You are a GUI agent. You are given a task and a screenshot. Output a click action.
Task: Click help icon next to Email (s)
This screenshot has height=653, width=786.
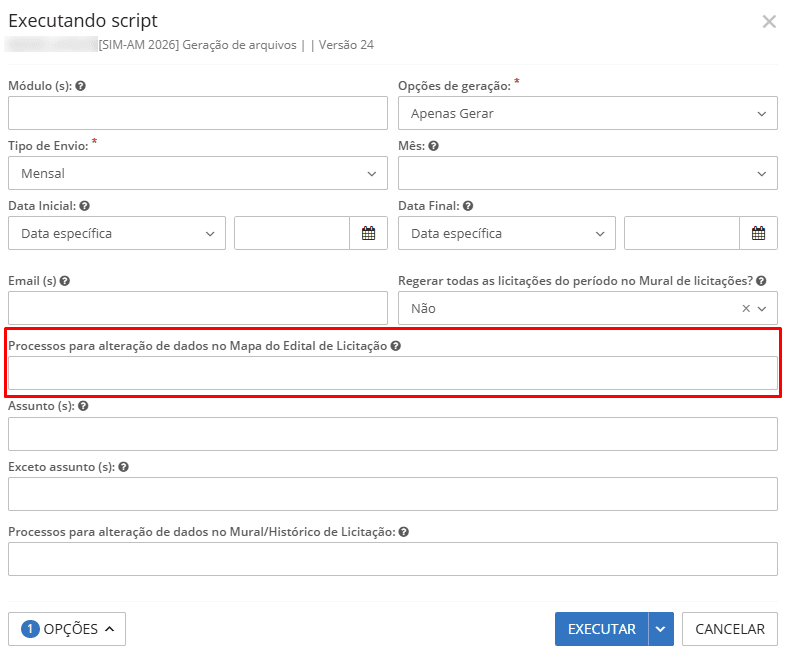[64, 281]
